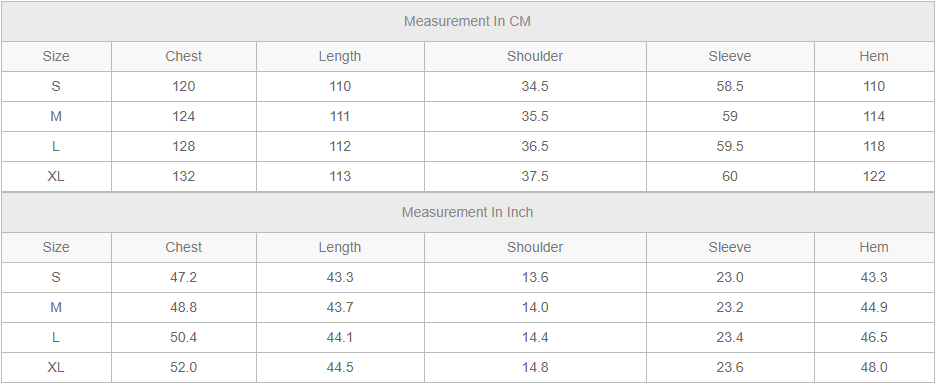
Task: Click the Measurement In CM header
Action: pyautogui.click(x=468, y=21)
